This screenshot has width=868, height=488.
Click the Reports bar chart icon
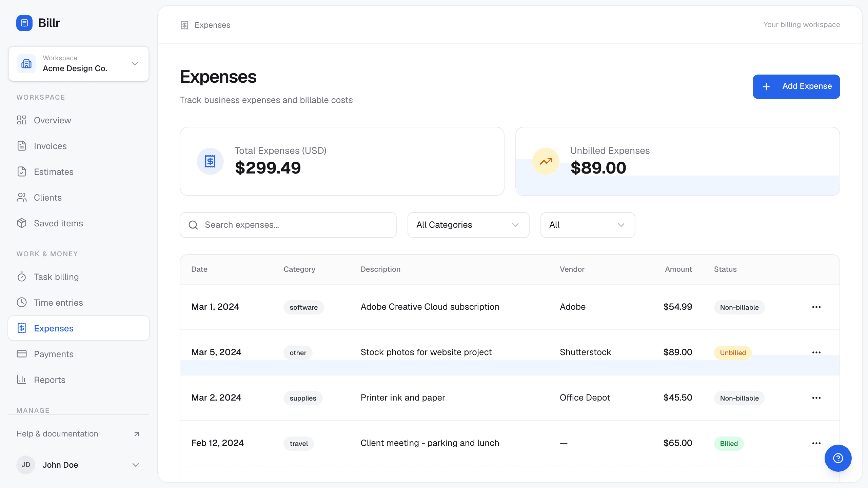[x=22, y=380]
